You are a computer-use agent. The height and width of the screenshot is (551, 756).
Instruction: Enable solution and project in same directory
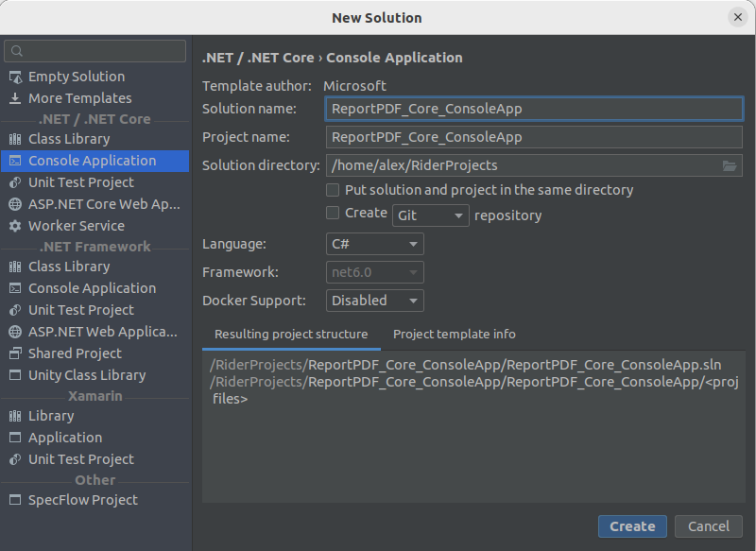click(333, 190)
